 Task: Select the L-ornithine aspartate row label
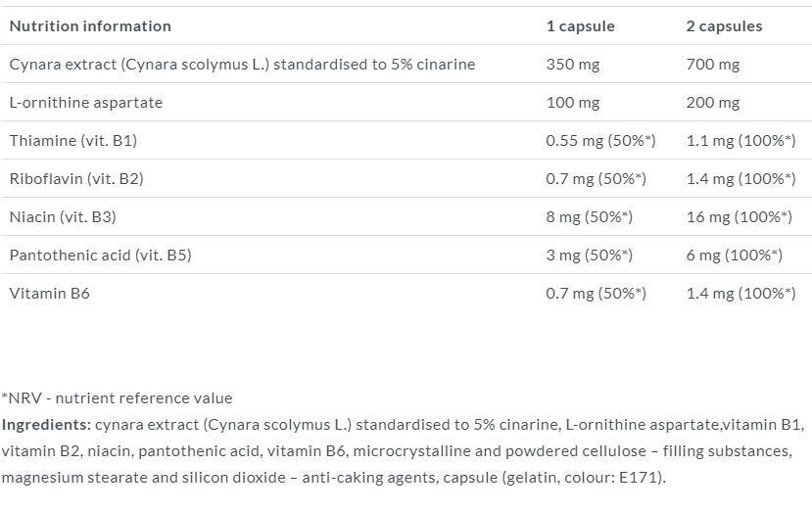pos(86,103)
